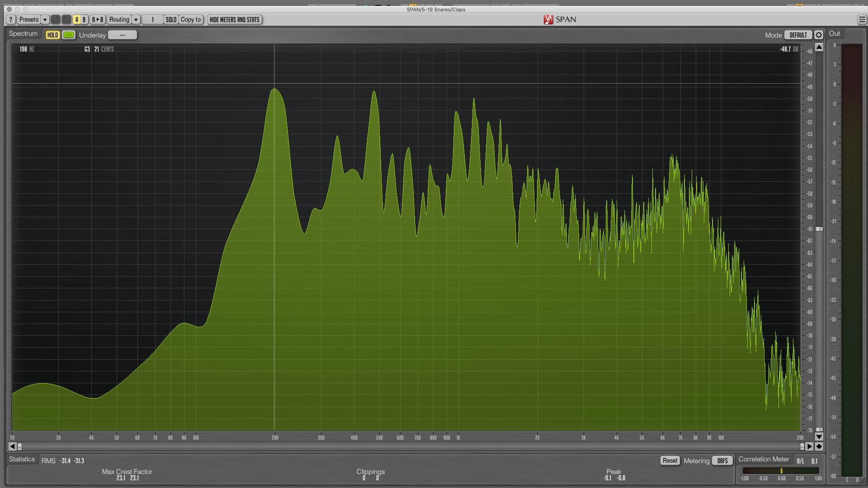Toggle the green spectrum display color button
868x488 pixels.
point(69,35)
